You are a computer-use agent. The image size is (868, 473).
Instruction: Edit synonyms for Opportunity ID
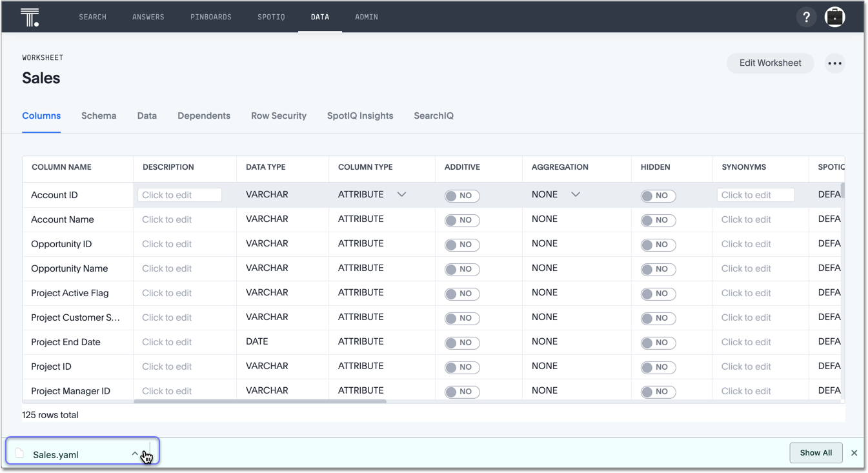click(746, 244)
